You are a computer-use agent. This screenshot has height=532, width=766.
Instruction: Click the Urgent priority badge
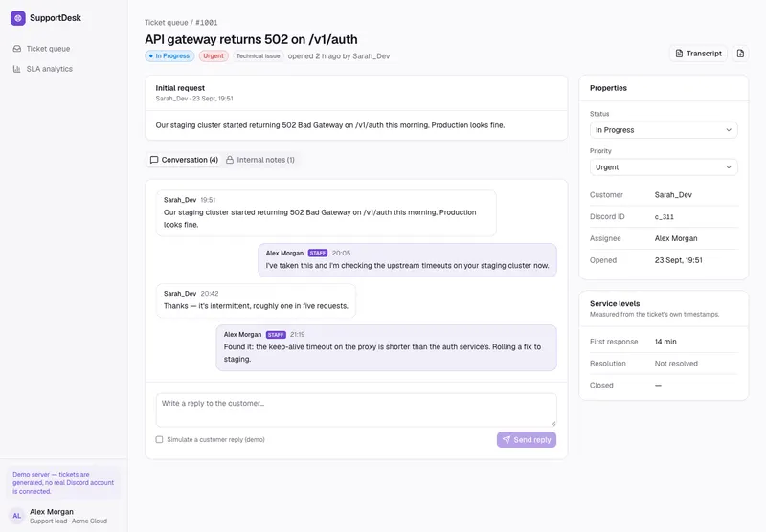214,56
